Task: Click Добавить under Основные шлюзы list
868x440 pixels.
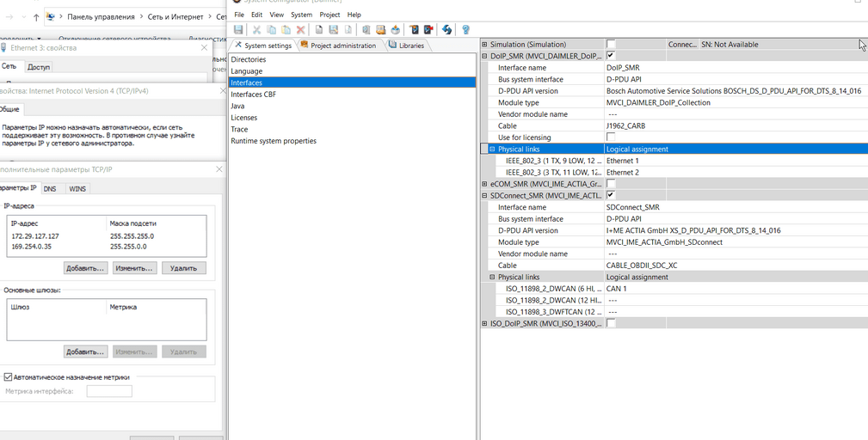Action: click(x=85, y=351)
